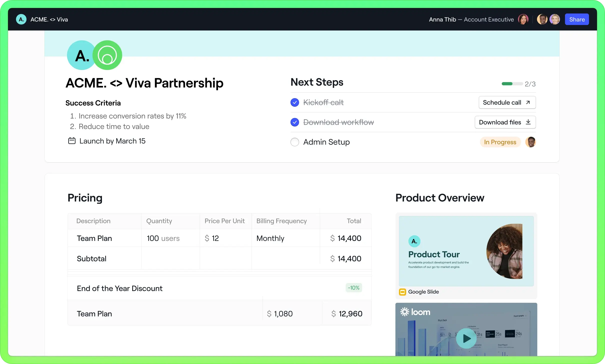This screenshot has width=605, height=364.
Task: Click the Schedule call button
Action: click(x=507, y=102)
